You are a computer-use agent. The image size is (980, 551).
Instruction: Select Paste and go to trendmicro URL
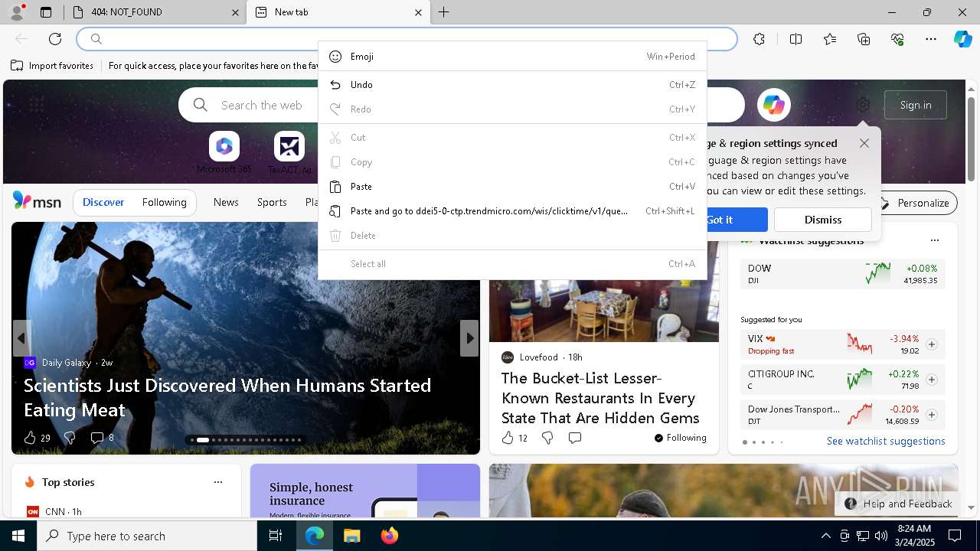512,211
